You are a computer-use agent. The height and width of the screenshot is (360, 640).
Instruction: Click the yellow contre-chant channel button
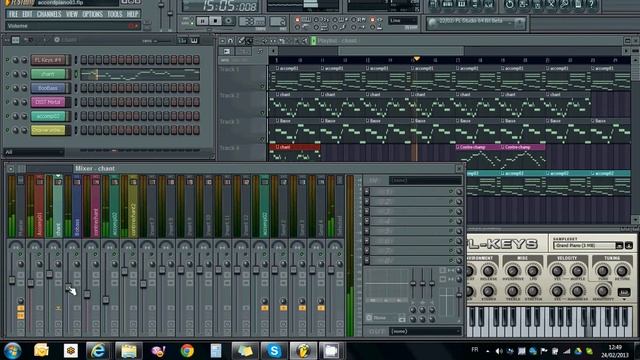point(48,130)
